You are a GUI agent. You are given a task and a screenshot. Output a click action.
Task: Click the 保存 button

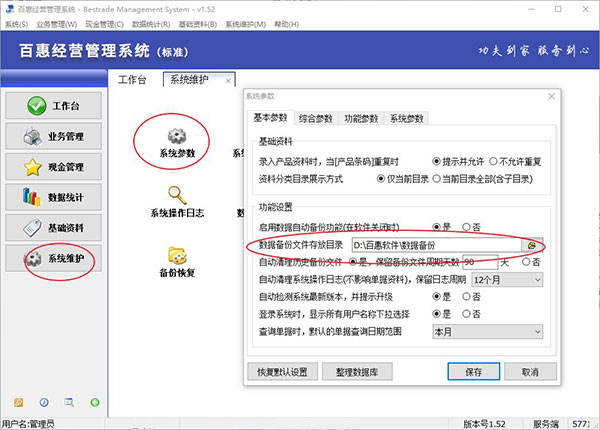click(x=474, y=371)
